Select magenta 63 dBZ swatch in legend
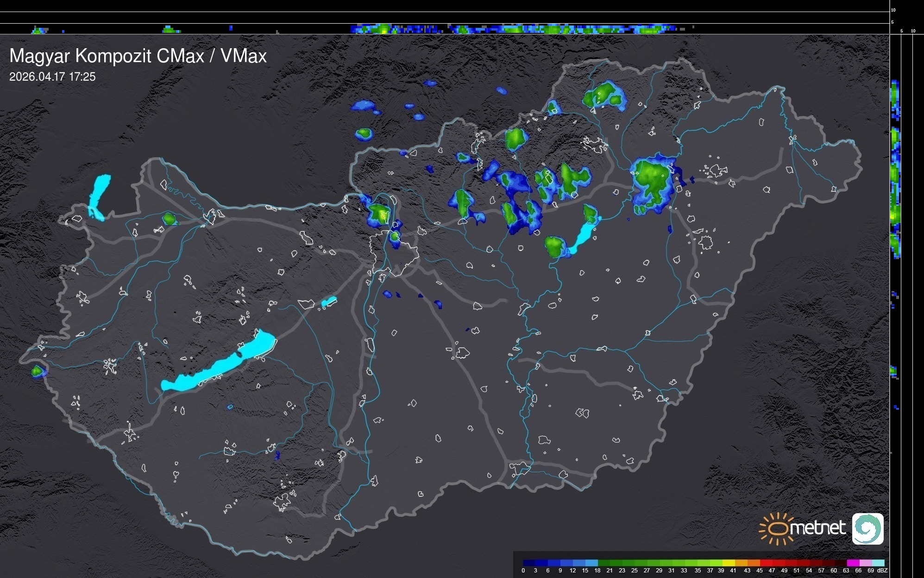Screen dimensions: 924x578 click(x=853, y=563)
